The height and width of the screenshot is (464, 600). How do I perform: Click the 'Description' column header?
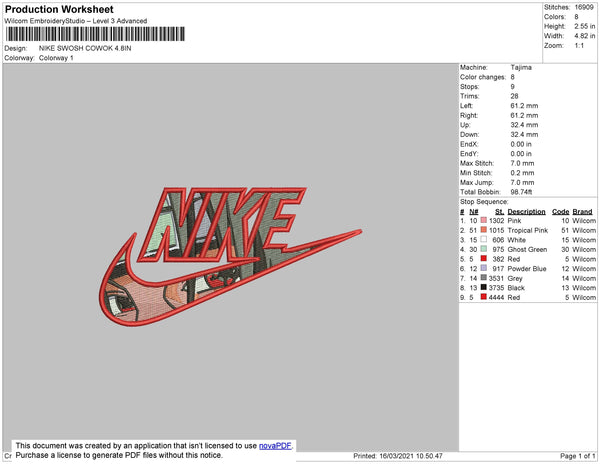526,212
